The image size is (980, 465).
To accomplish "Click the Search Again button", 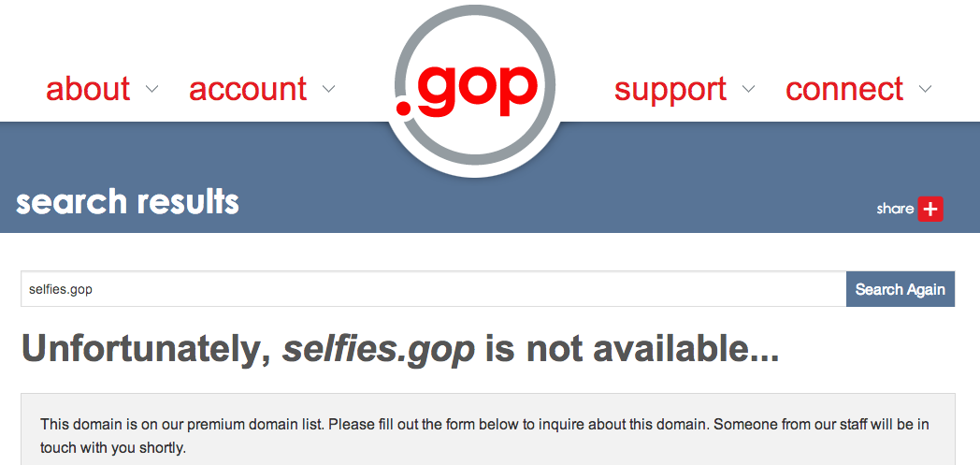I will click(900, 289).
